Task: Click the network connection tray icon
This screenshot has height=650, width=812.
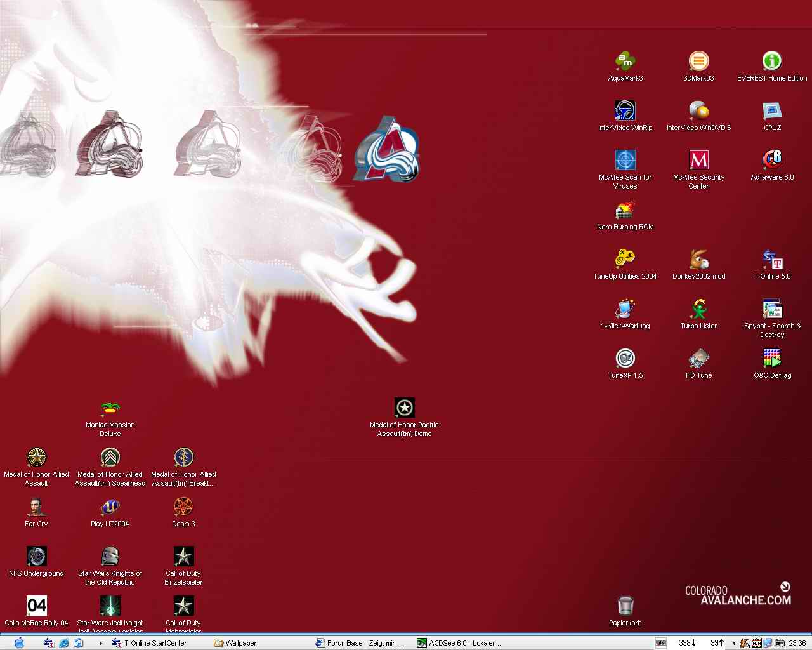Action: pos(768,643)
